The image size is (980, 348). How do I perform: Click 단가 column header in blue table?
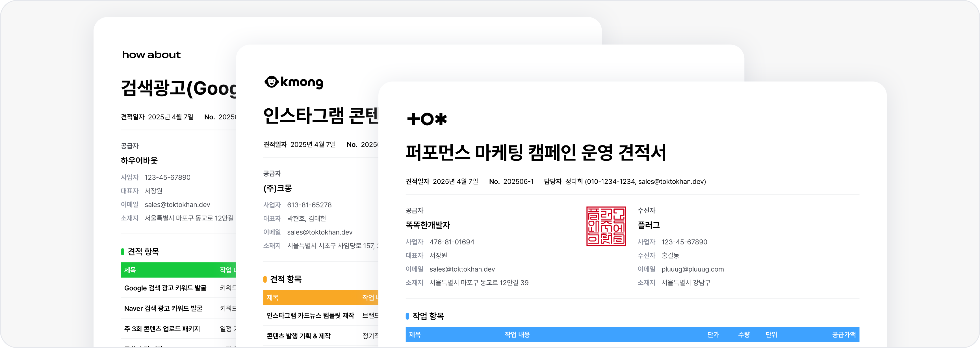point(713,335)
